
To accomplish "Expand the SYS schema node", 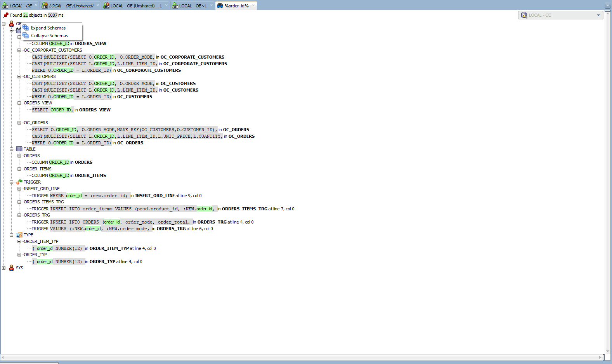I will coord(3,268).
